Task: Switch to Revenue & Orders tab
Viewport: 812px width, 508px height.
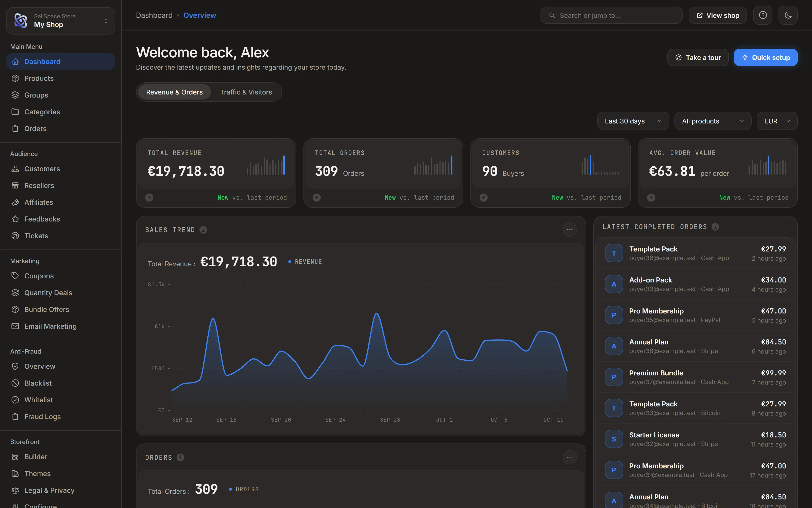Action: [x=174, y=92]
